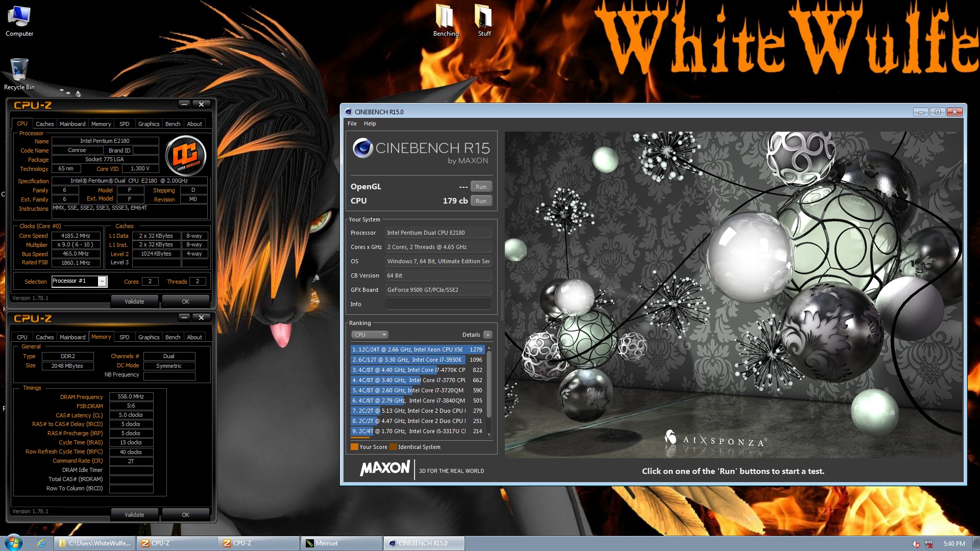Open Bench tab in CPU-Z timings window
Image resolution: width=980 pixels, height=551 pixels.
click(x=173, y=337)
